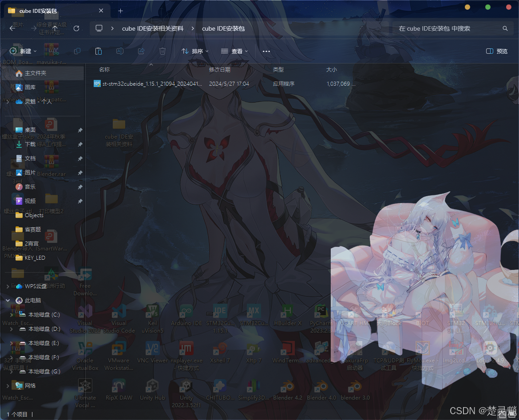The image size is (519, 420).
Task: Sort by the 大小 column header
Action: pos(331,70)
